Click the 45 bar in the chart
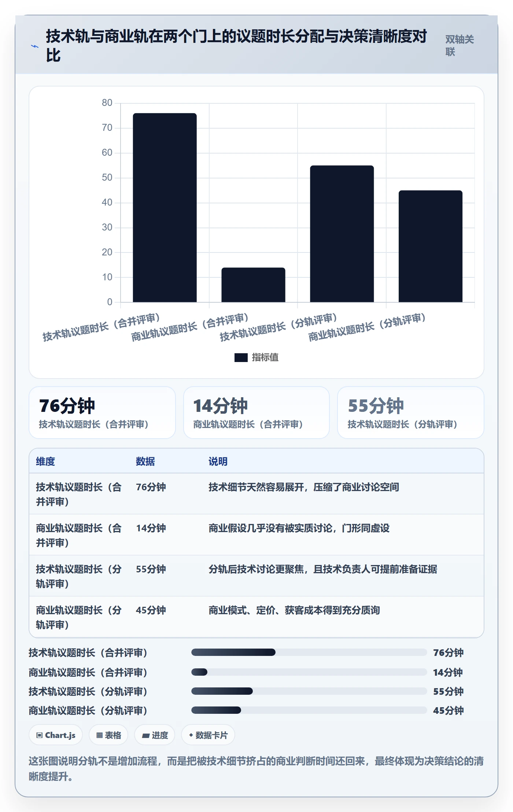 431,246
